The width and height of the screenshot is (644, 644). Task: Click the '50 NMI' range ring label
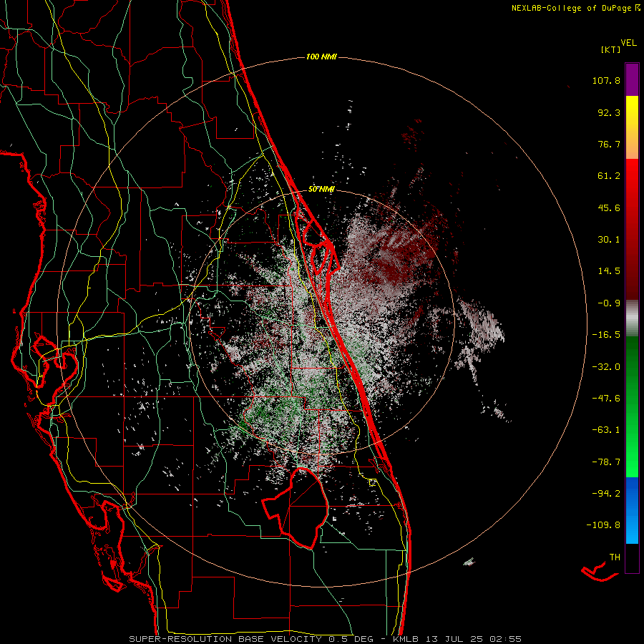pyautogui.click(x=321, y=190)
